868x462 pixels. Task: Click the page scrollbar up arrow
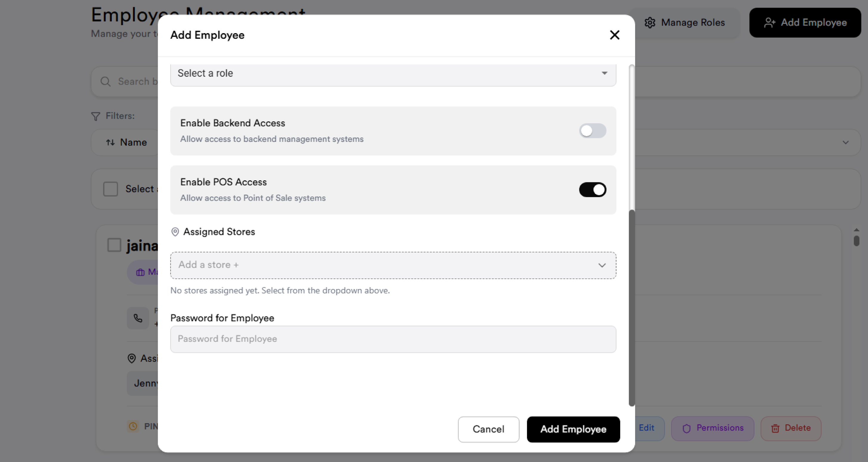pos(856,230)
